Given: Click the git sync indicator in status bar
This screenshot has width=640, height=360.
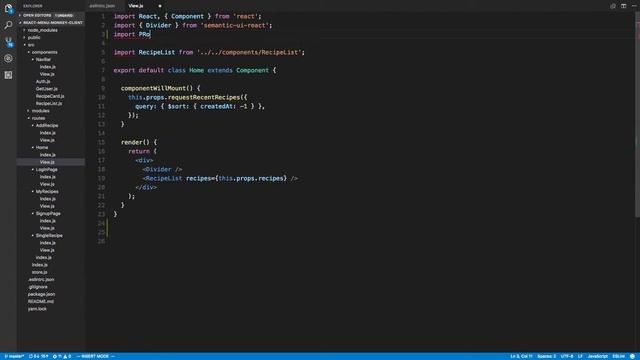Looking at the screenshot, I should [39, 356].
